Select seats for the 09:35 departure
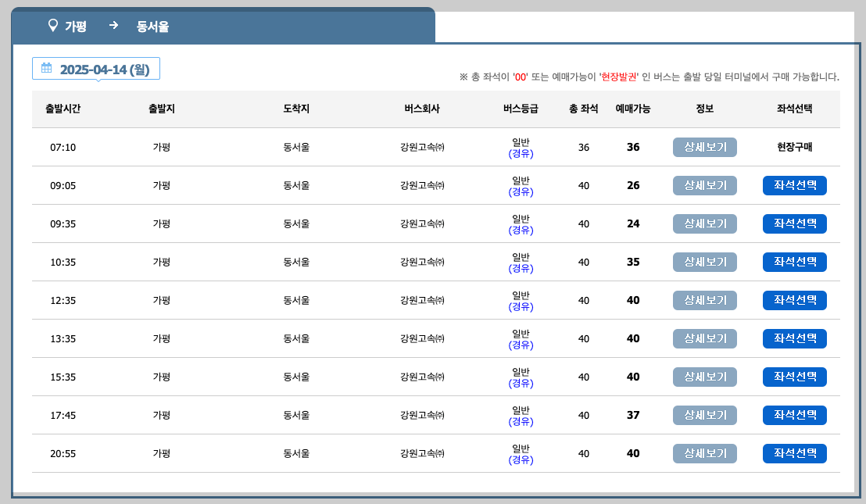The height and width of the screenshot is (504, 866). pyautogui.click(x=794, y=223)
